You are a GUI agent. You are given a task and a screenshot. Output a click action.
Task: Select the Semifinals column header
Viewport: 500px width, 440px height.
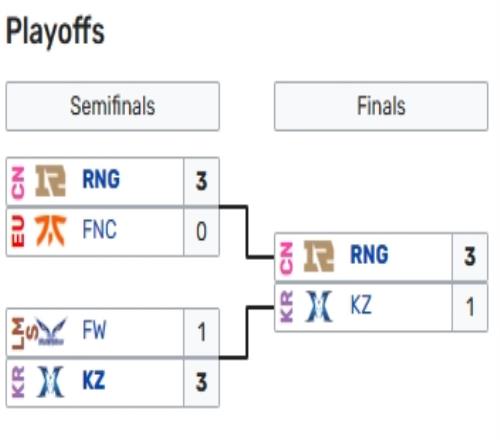tap(113, 106)
